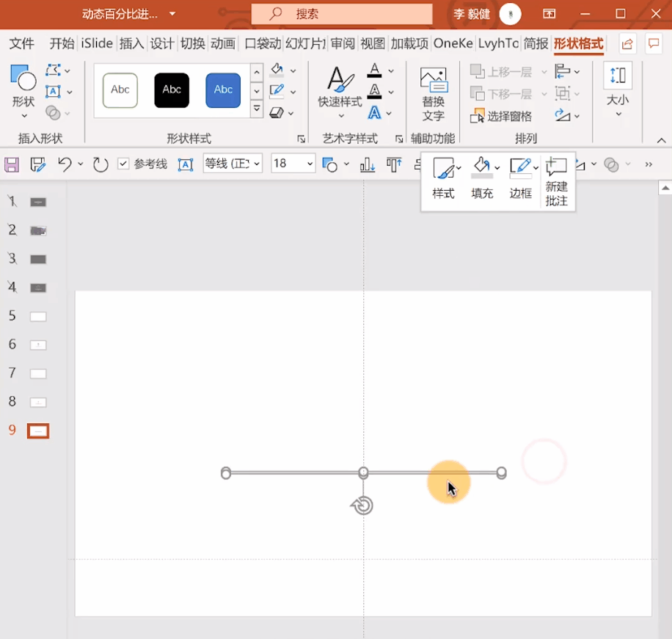The image size is (672, 639).
Task: Click the Save icon in quick access toolbar
Action: tap(12, 164)
